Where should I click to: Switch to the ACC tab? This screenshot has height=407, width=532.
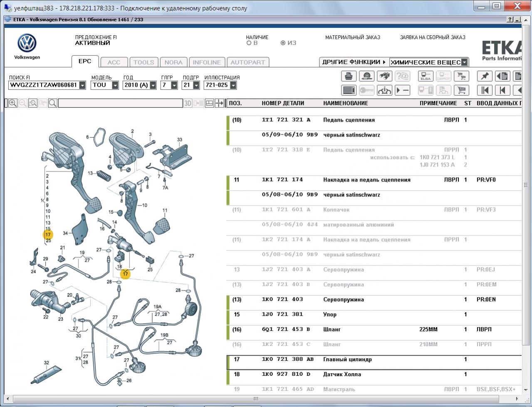pos(114,62)
